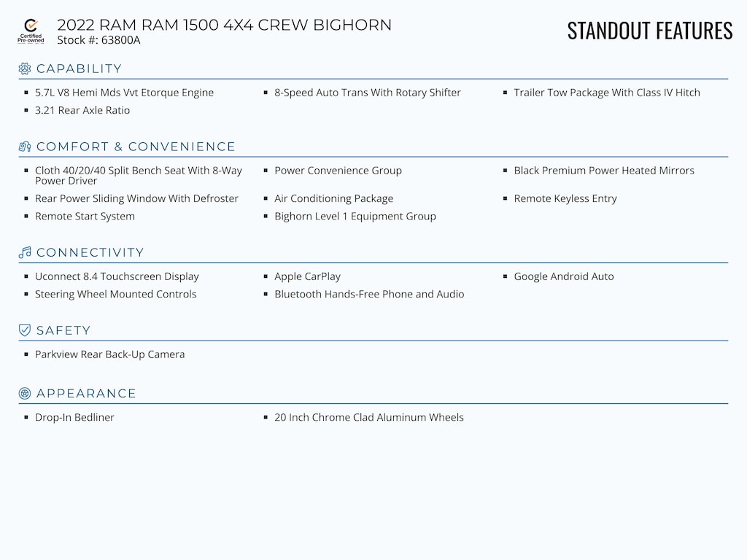Click the 5.7L V8 Hemi engine feature
The image size is (747, 560).
point(124,93)
